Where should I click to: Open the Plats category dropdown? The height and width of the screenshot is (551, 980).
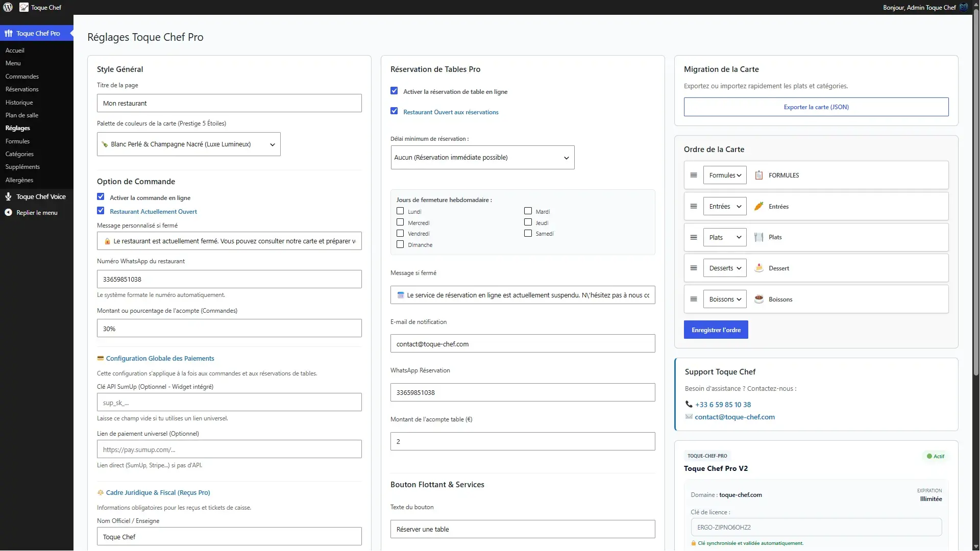(x=725, y=237)
